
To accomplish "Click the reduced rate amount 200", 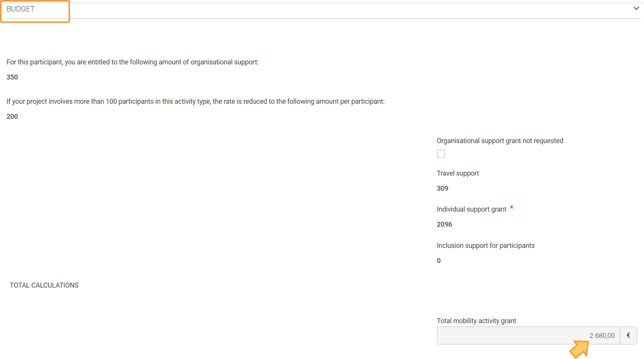I will point(12,116).
